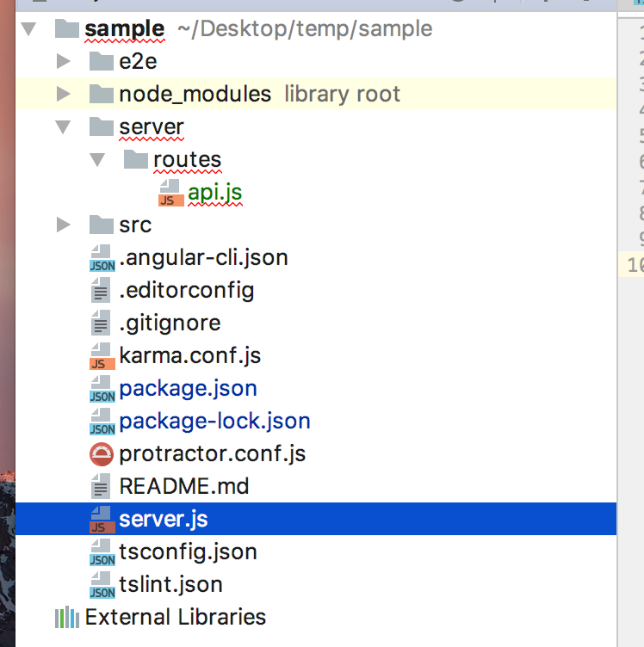The height and width of the screenshot is (647, 644).
Task: Open the .angular-cli.json file name
Action: (203, 258)
